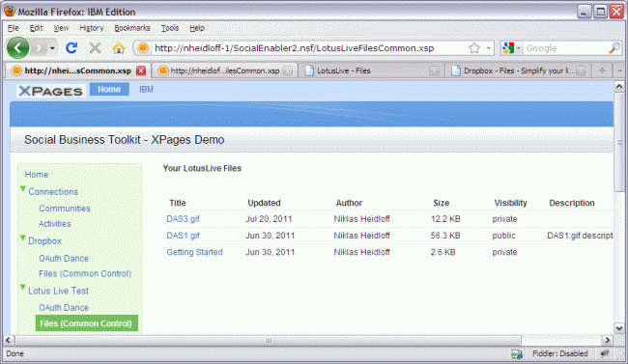
Task: Open the list all tabs dropdown
Action: (619, 70)
